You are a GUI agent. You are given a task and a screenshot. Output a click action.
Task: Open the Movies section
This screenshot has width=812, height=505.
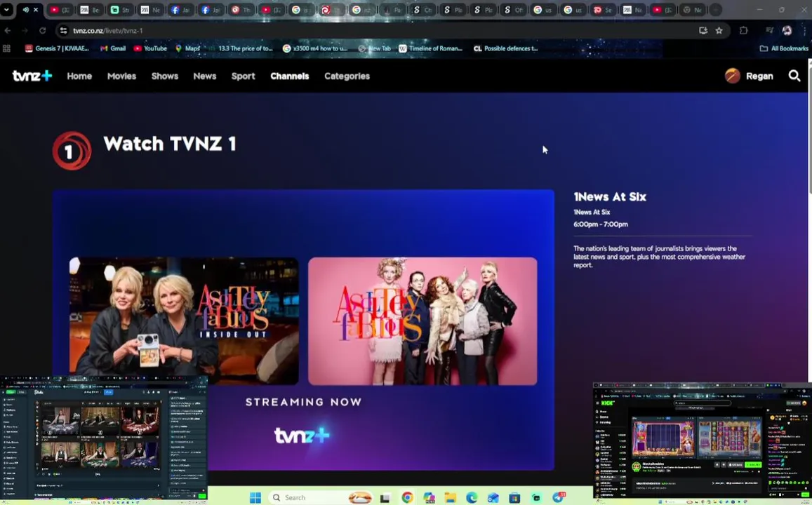pyautogui.click(x=121, y=76)
